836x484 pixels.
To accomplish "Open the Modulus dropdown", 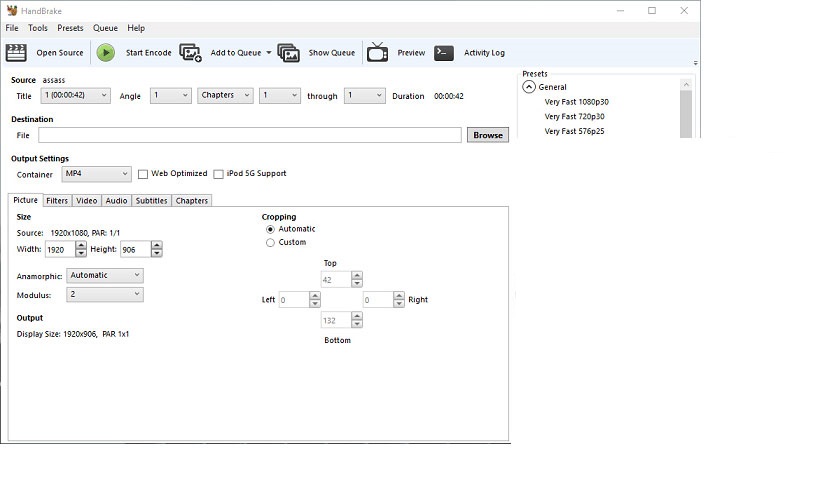I will click(105, 294).
